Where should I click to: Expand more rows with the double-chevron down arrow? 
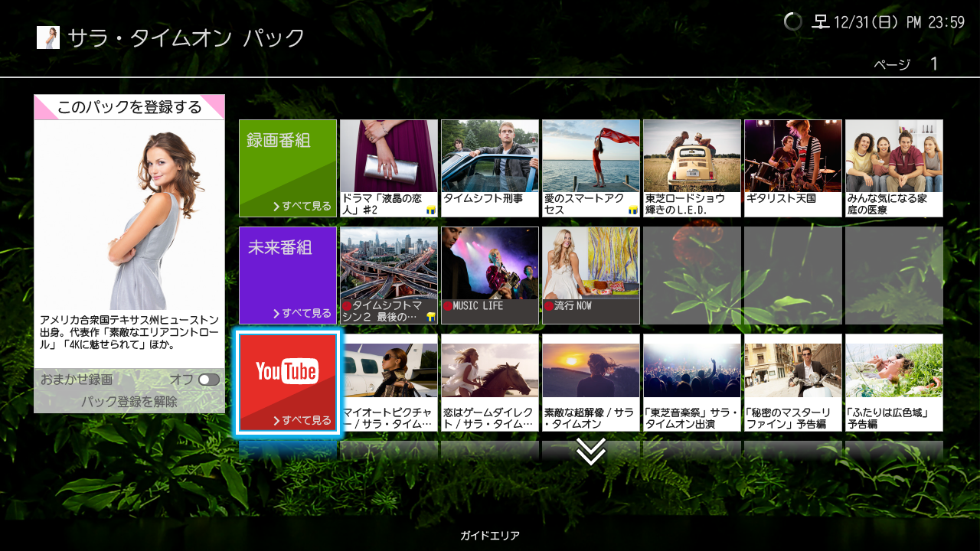click(x=591, y=452)
